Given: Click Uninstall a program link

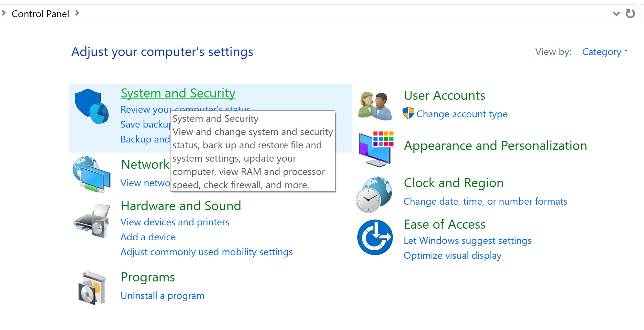Looking at the screenshot, I should point(162,296).
